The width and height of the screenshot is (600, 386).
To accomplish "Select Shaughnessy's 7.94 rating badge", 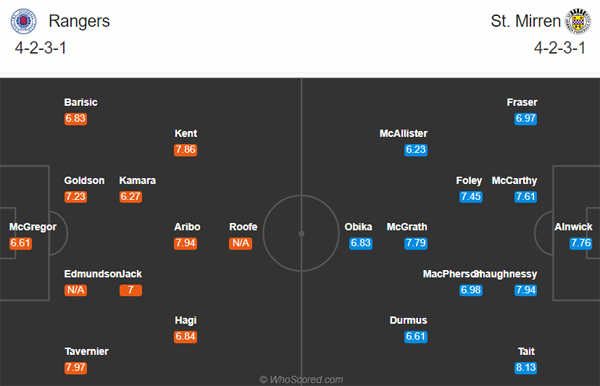I will 526,290.
